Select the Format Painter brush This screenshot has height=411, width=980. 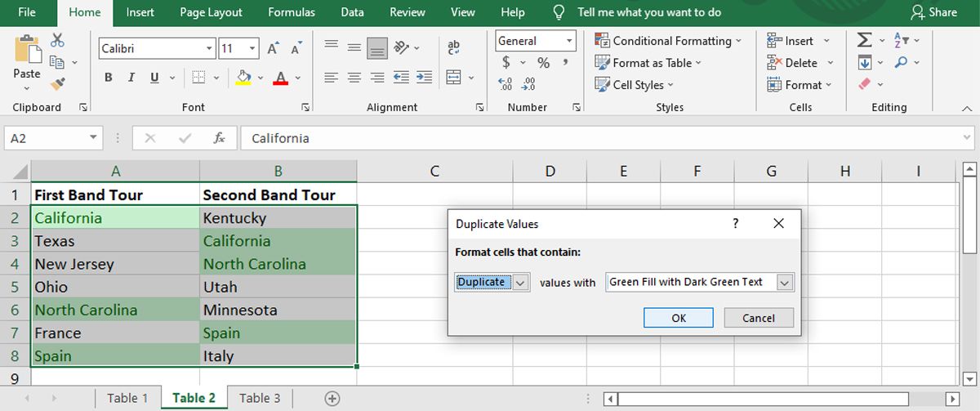57,83
